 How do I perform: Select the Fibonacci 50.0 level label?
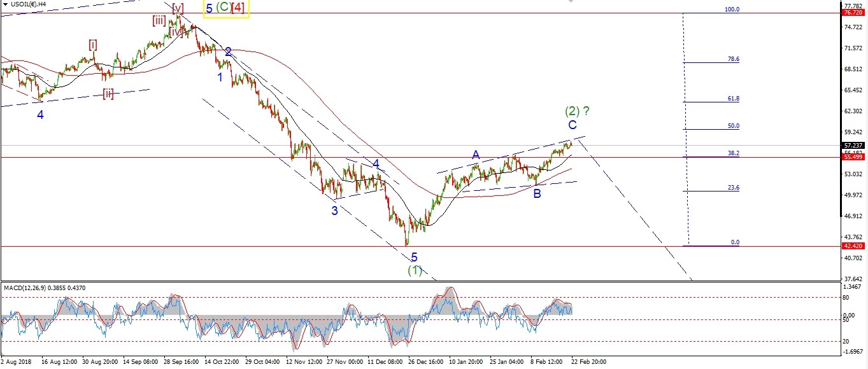pos(734,126)
